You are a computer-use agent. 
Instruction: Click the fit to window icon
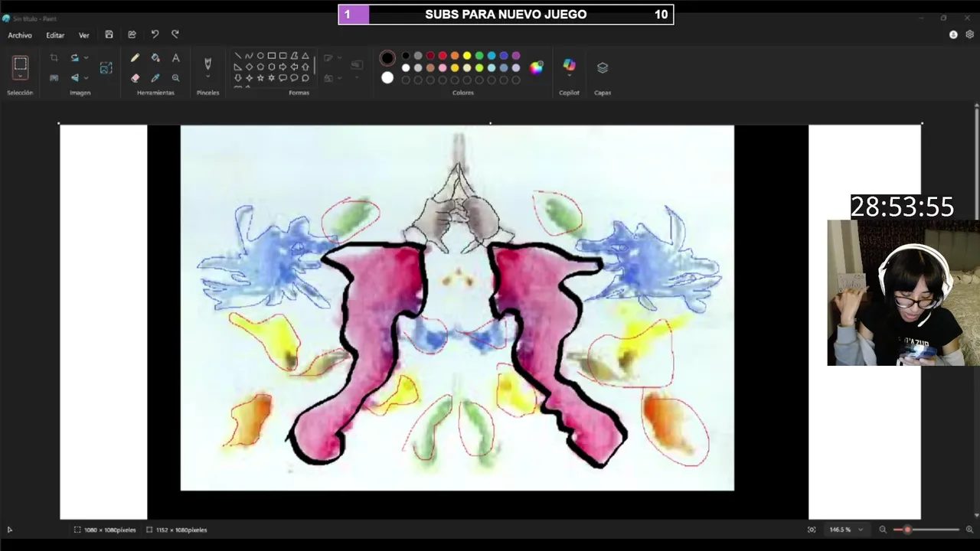[812, 530]
